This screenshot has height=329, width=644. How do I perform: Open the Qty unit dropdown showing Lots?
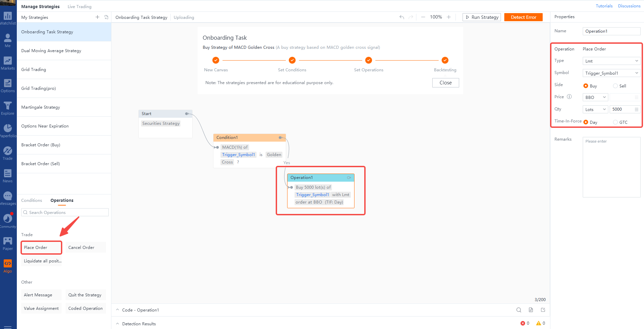click(595, 109)
